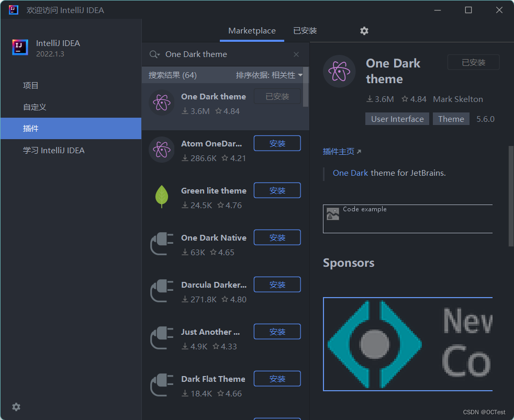
Task: Select One Dark Native result title
Action: pyautogui.click(x=214, y=238)
